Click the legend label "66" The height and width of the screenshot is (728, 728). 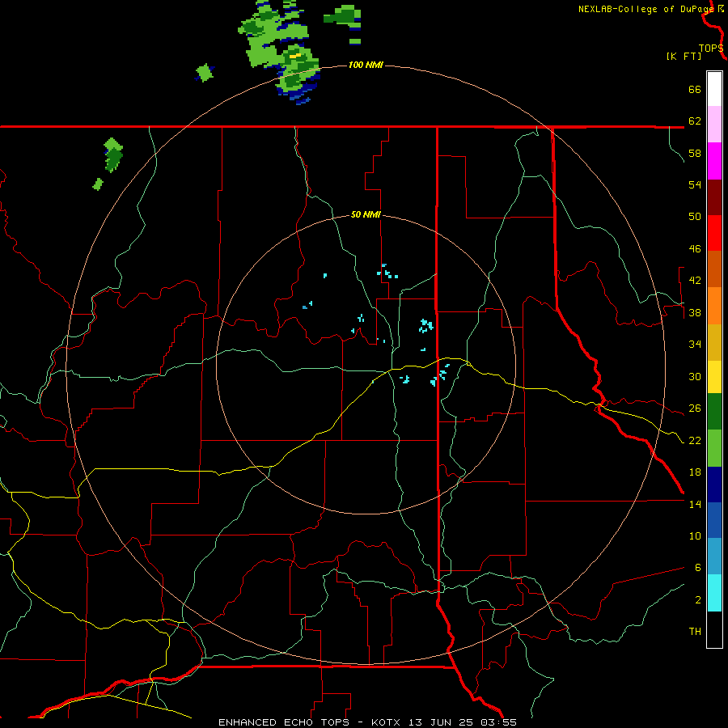695,89
